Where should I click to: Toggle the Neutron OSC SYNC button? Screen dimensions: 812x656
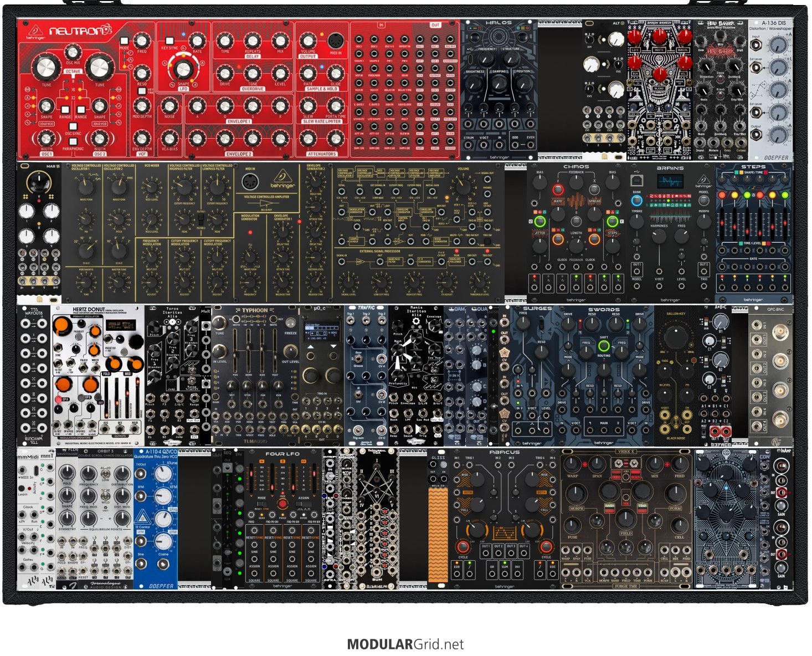coord(73,126)
